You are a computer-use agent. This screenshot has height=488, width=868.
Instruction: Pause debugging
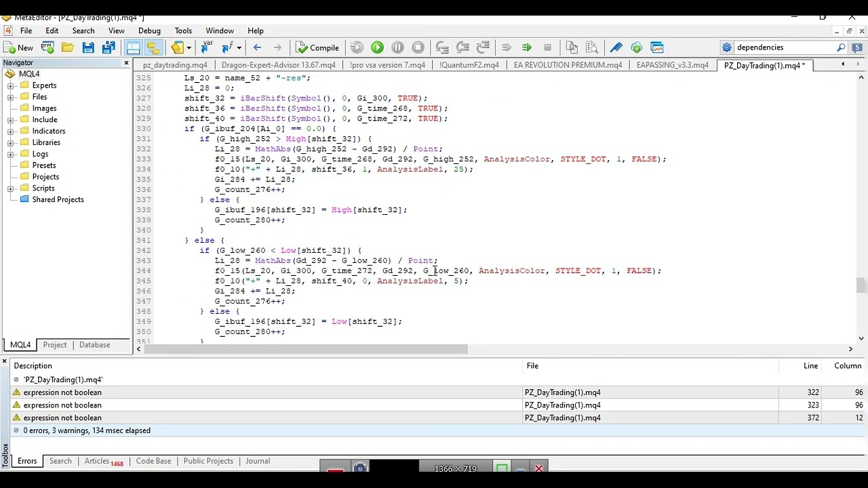[398, 47]
